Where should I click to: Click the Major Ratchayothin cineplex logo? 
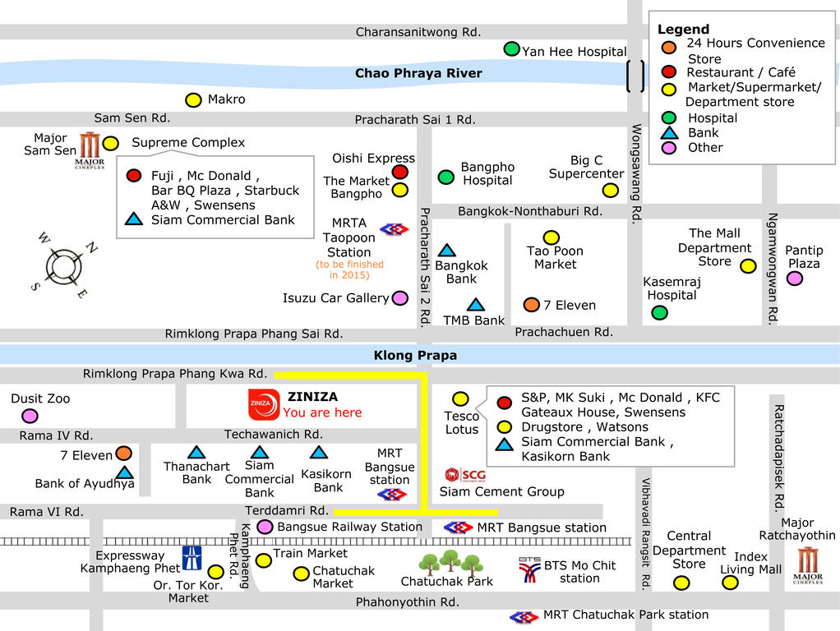coord(808,565)
